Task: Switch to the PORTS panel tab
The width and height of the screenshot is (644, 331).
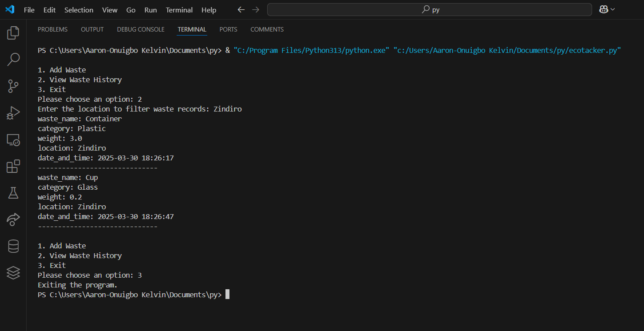Action: point(228,29)
